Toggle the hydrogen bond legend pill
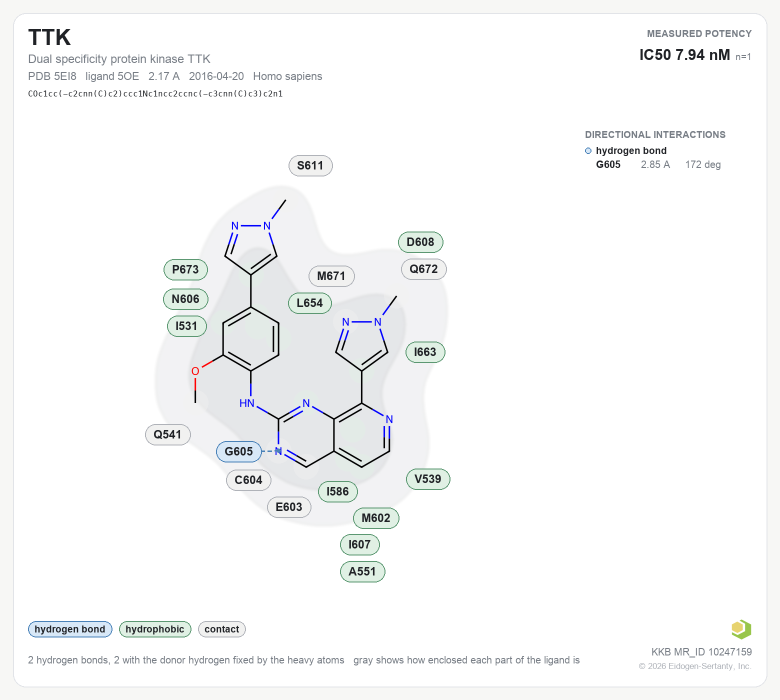 pyautogui.click(x=70, y=629)
